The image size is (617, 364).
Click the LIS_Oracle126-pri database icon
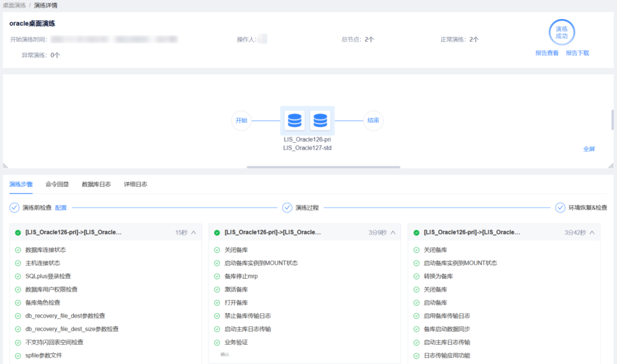pos(295,120)
